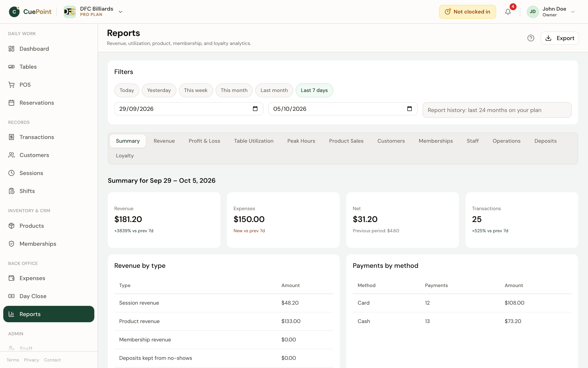Image resolution: width=588 pixels, height=368 pixels.
Task: Click the Reservations calendar icon
Action: pos(11,103)
